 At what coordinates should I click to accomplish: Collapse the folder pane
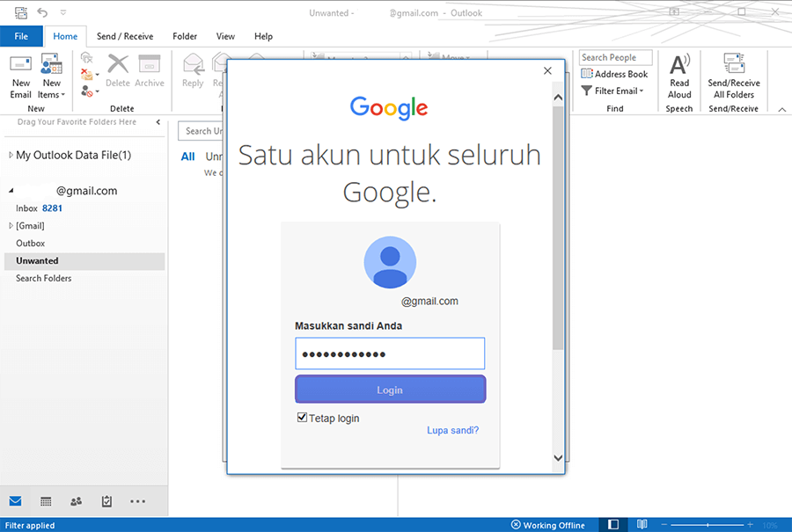click(x=158, y=122)
